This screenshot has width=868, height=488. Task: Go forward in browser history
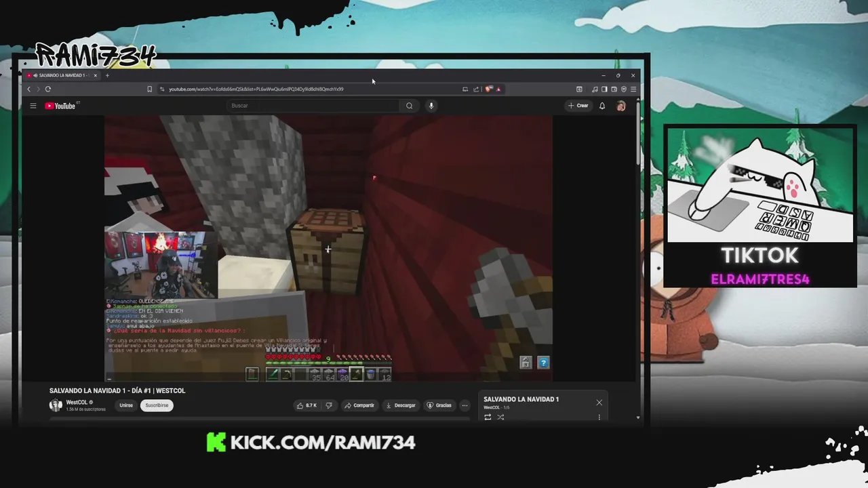pos(38,89)
